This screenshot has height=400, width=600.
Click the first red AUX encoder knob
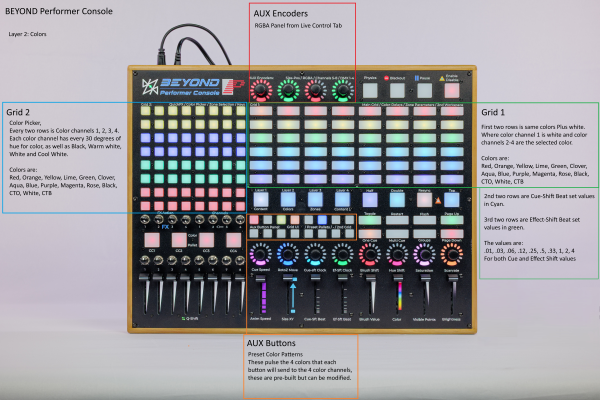click(262, 92)
